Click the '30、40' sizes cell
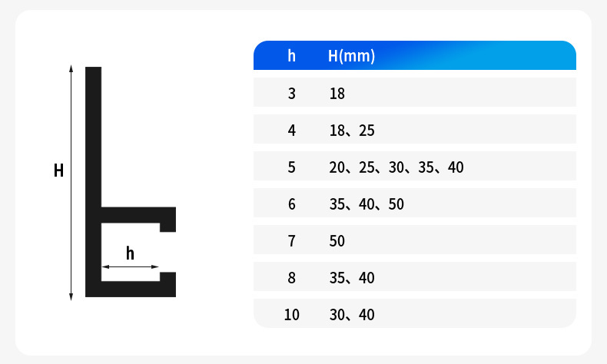 [352, 315]
